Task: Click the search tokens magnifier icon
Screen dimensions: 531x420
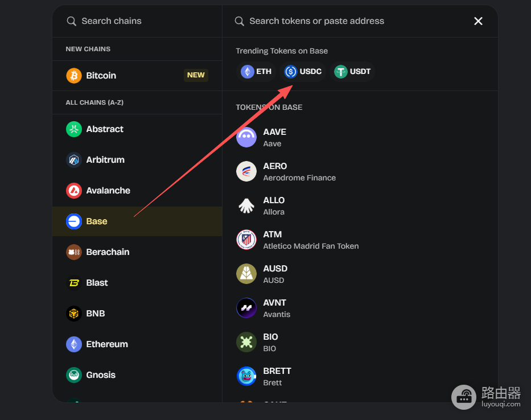Action: click(239, 21)
